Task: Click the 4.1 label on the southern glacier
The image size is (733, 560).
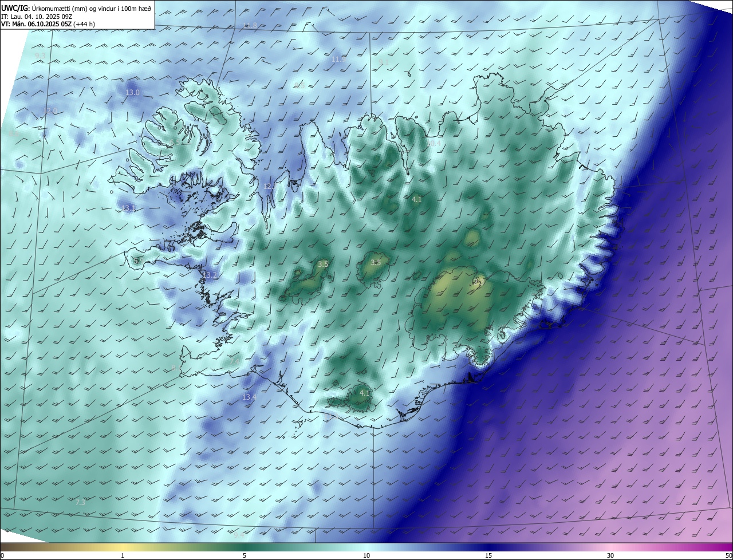Action: (365, 393)
